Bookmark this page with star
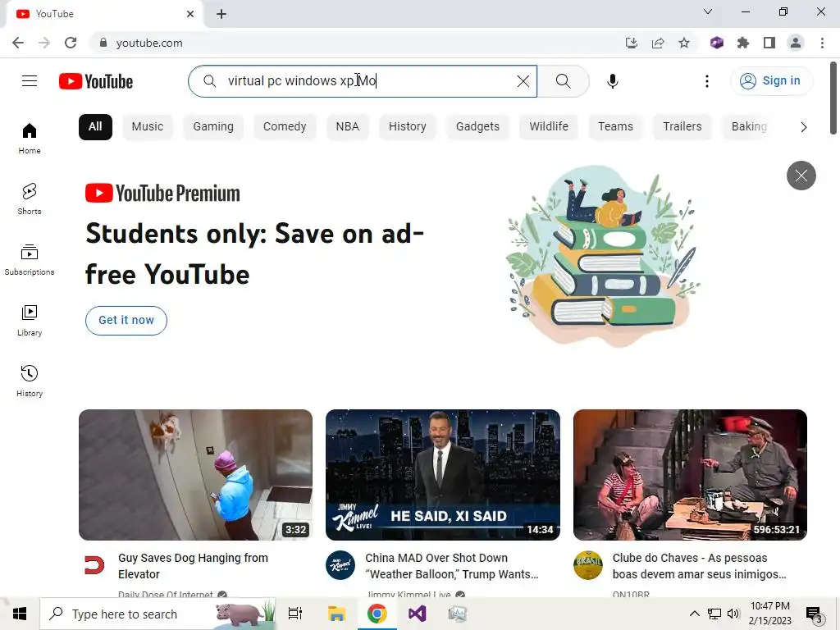 684,43
